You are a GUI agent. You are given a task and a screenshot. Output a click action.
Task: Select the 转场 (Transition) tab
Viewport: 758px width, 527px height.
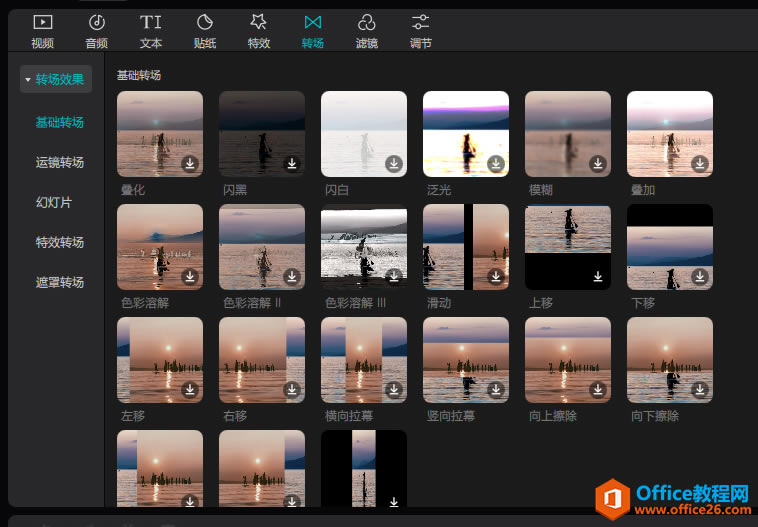pos(313,32)
